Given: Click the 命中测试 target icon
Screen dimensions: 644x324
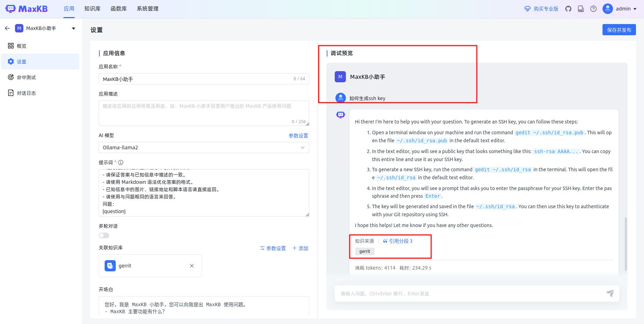Looking at the screenshot, I should [11, 77].
